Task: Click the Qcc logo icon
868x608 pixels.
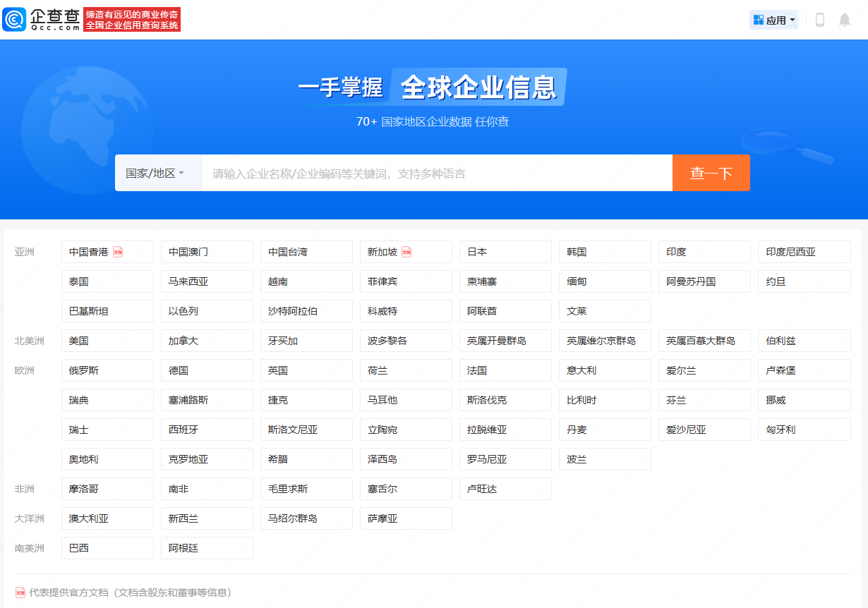Action: tap(15, 20)
